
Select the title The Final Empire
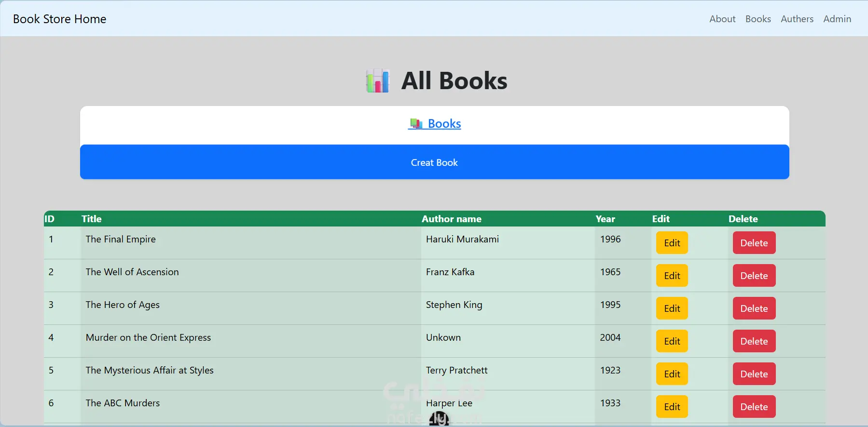(x=121, y=239)
